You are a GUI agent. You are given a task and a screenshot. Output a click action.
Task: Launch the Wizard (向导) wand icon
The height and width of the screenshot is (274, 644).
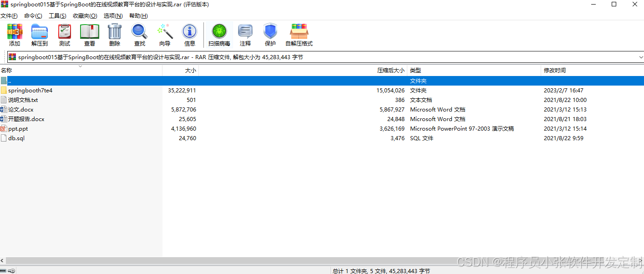point(165,35)
